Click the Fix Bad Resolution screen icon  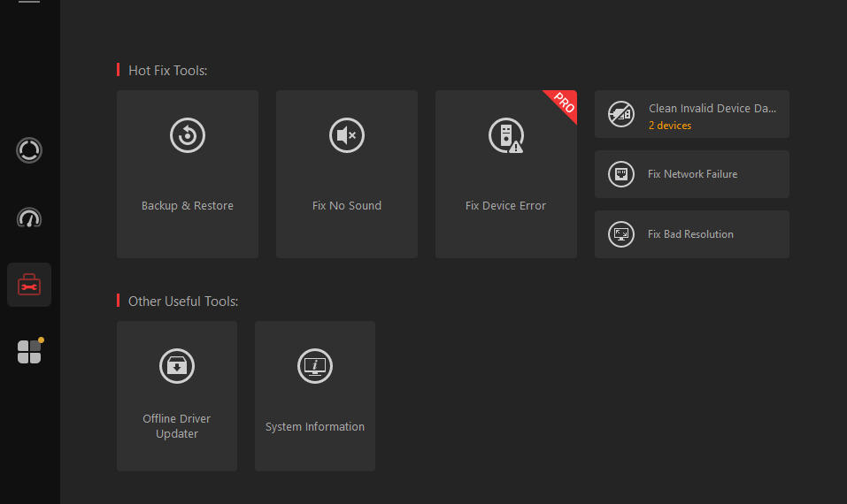(621, 234)
